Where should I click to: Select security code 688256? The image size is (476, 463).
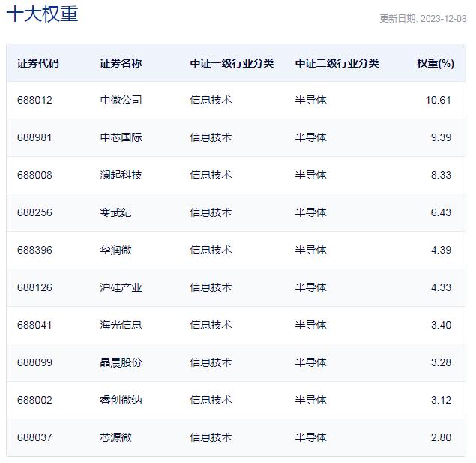[x=34, y=212]
